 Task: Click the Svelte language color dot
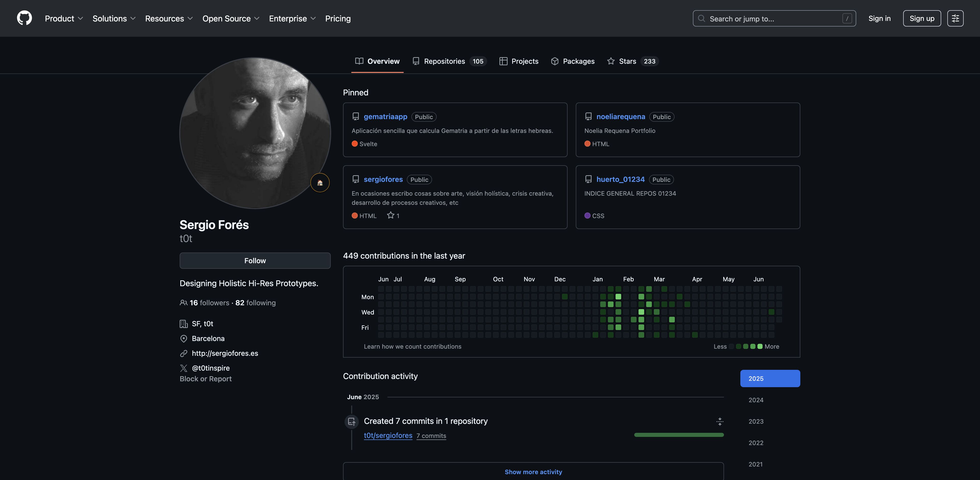tap(354, 144)
